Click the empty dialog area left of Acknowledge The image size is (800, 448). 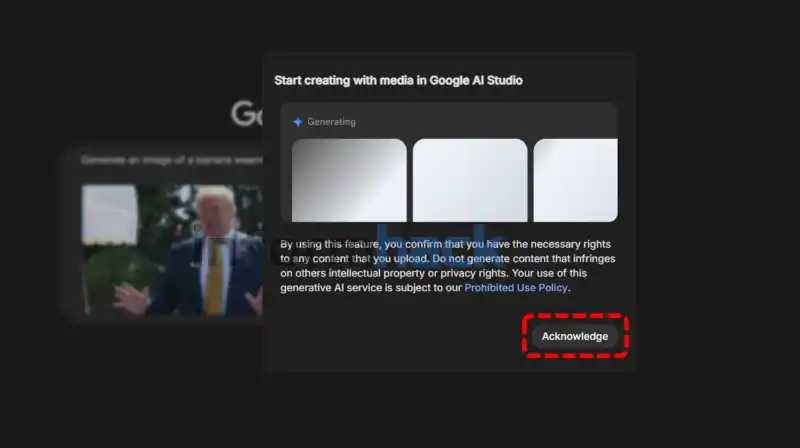pyautogui.click(x=400, y=338)
